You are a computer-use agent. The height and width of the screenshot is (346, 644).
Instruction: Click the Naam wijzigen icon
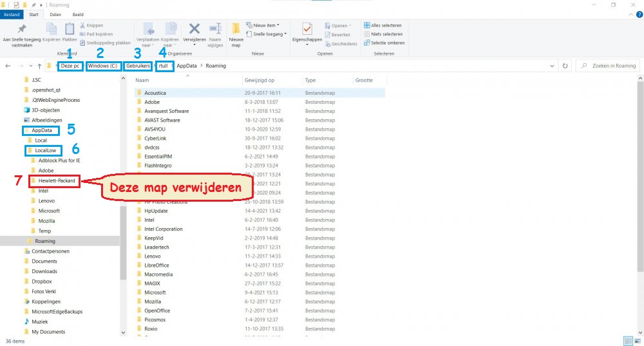pos(215,30)
